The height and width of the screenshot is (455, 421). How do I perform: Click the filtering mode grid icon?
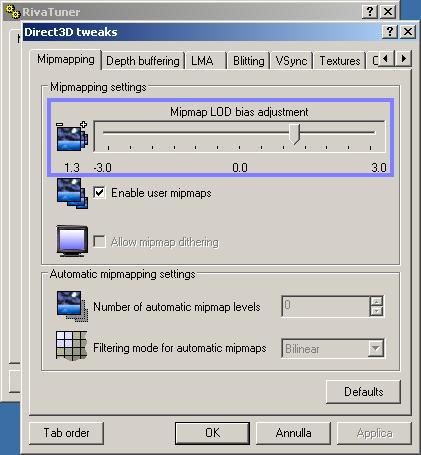tap(72, 346)
